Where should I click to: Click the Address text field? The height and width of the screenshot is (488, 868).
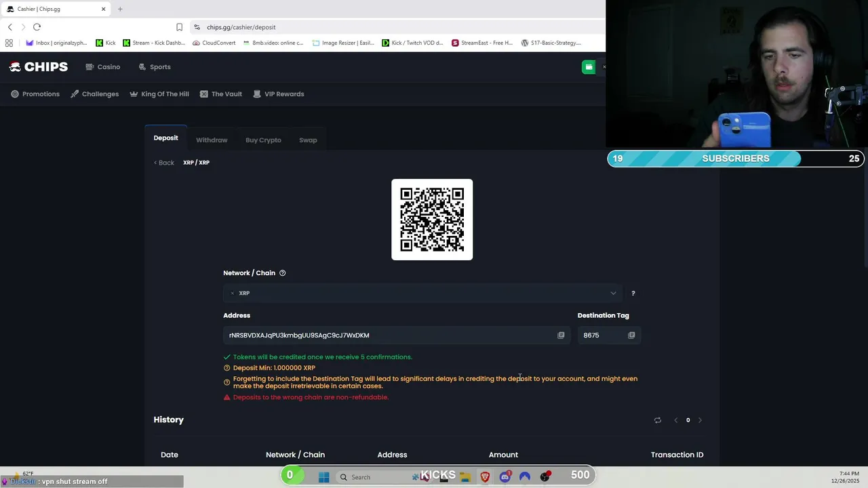[x=397, y=335]
